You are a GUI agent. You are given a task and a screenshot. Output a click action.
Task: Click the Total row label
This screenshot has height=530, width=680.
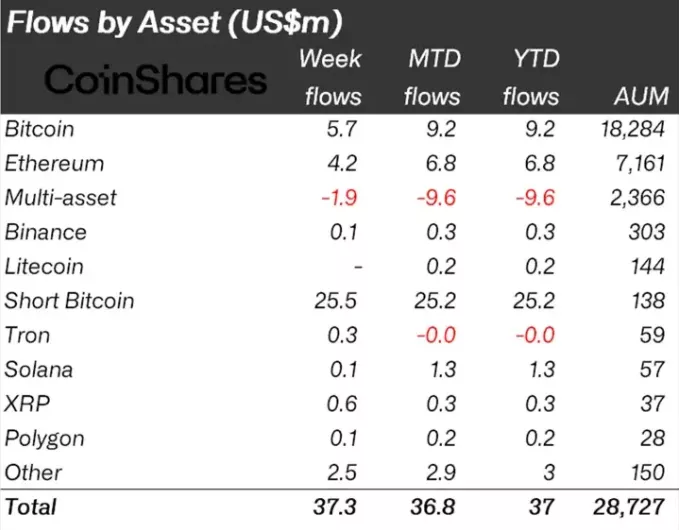click(x=31, y=507)
